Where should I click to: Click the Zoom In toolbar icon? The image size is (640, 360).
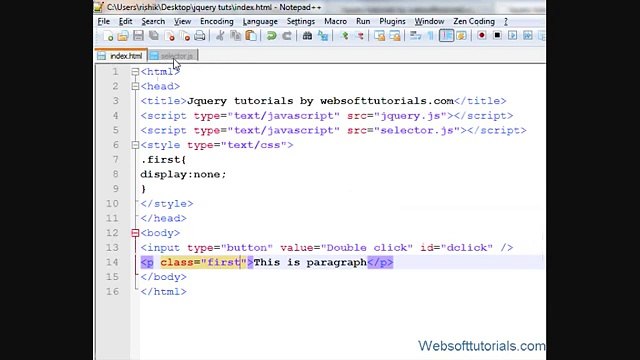pos(344,36)
